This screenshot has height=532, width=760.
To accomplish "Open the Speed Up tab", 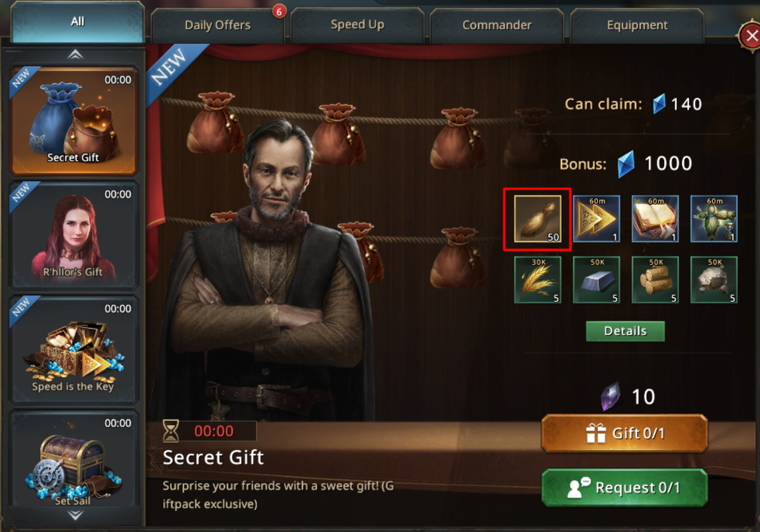I will pos(357,25).
